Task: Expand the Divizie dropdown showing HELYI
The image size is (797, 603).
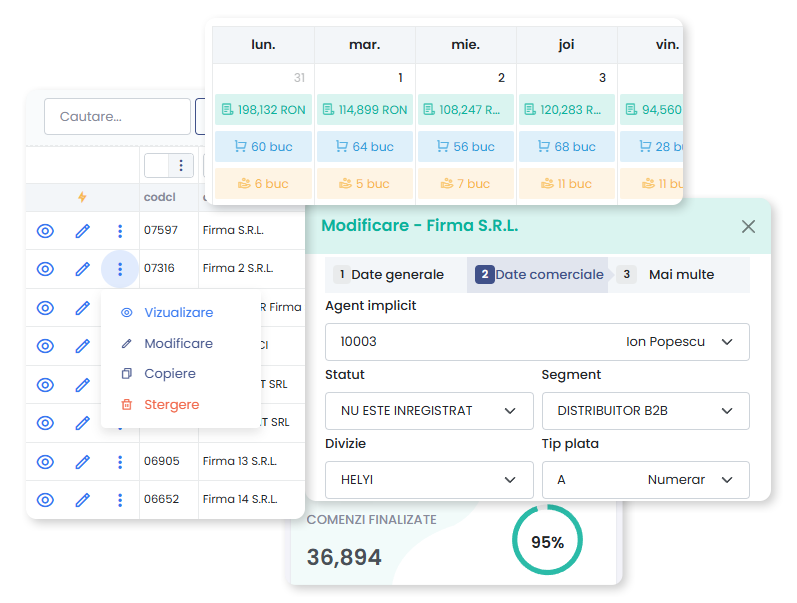Action: (511, 480)
